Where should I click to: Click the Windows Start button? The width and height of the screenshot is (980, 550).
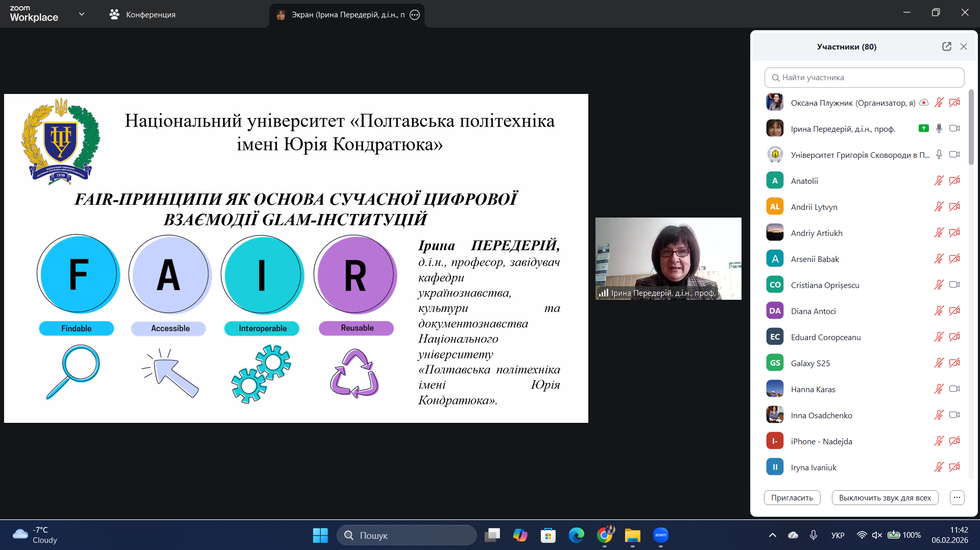pyautogui.click(x=320, y=535)
